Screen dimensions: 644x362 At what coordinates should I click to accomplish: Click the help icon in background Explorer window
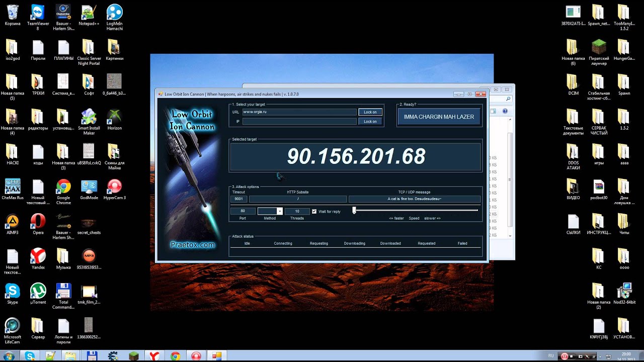(505, 111)
